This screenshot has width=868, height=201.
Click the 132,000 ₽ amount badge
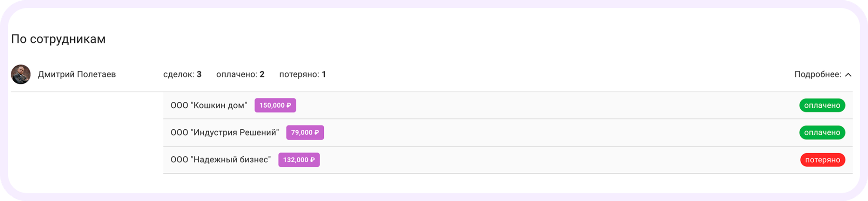(x=299, y=160)
